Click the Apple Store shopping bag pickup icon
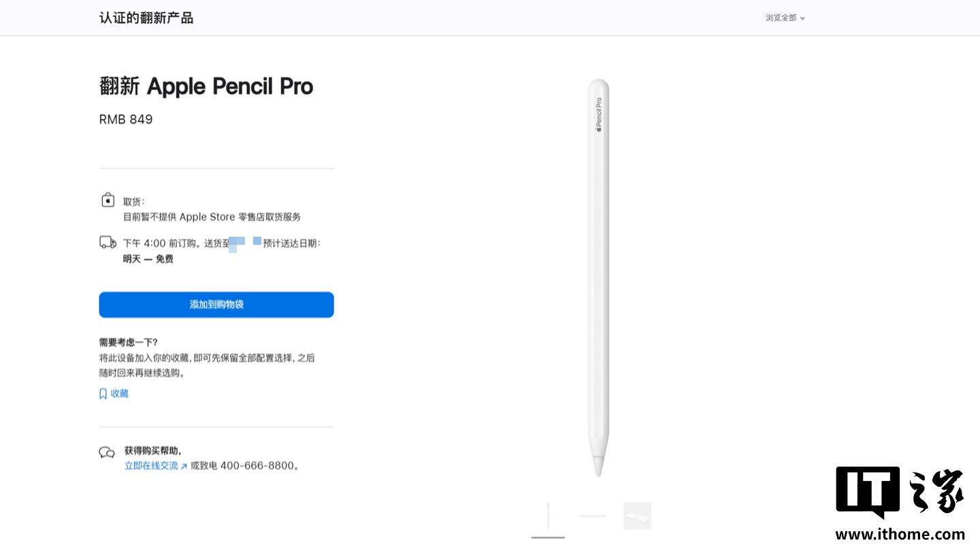This screenshot has height=553, width=980. (x=108, y=200)
